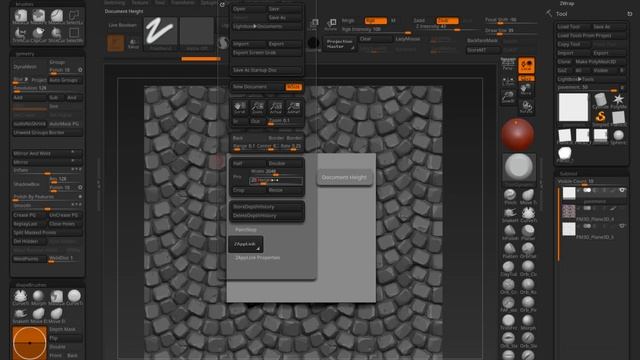Viewport: 640px width, 360px height.
Task: Toggle the orange Zadd button
Action: point(447,20)
